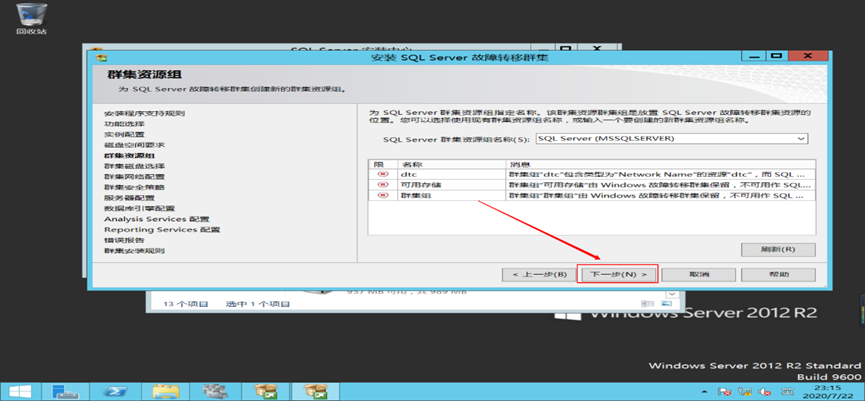Click the red restricted icon beside 群集组
Screen dimensions: 865x401
pyautogui.click(x=382, y=195)
